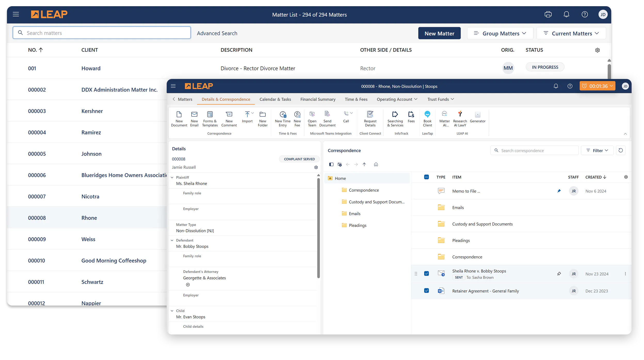Click the Request Details Client Connect icon
Image resolution: width=644 pixels, height=360 pixels.
coord(370,115)
